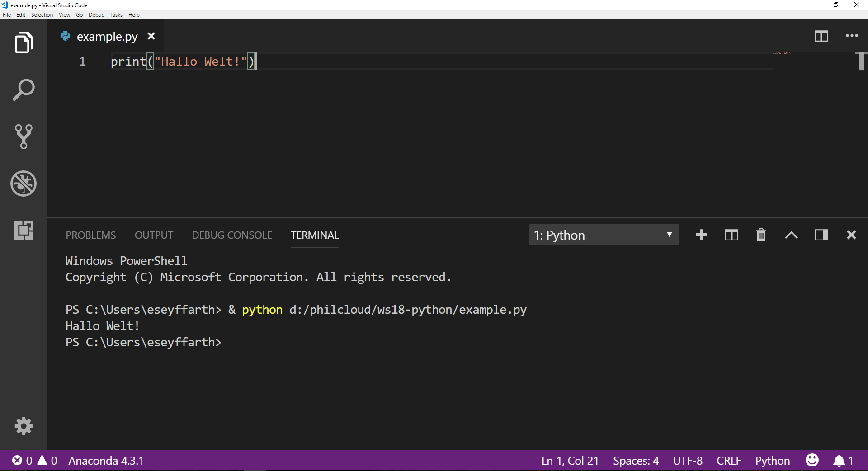The image size is (868, 471).
Task: Click the Copyright (C) Microsoft Corporation terminal line
Action: pos(258,277)
